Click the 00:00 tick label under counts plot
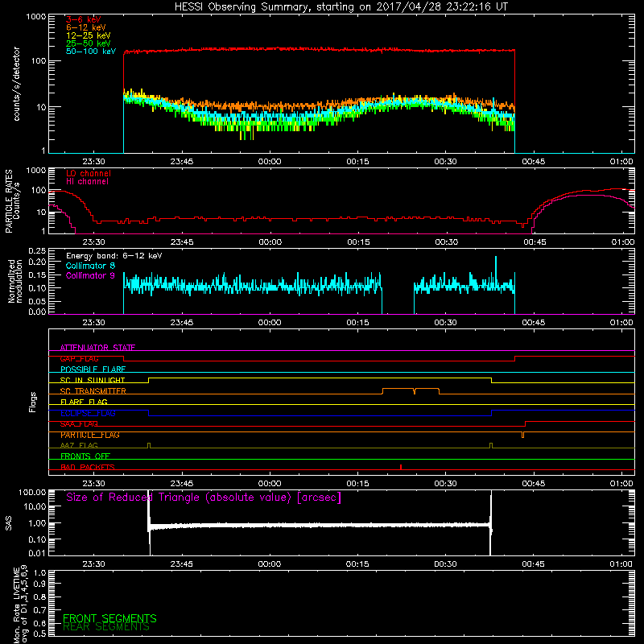The height and width of the screenshot is (644, 644). pyautogui.click(x=270, y=162)
